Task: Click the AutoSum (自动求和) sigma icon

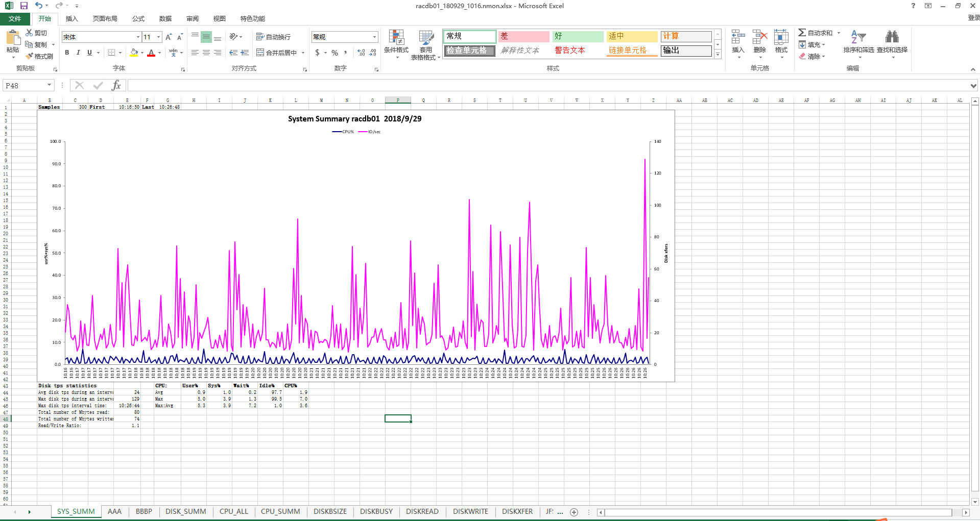Action: (802, 33)
